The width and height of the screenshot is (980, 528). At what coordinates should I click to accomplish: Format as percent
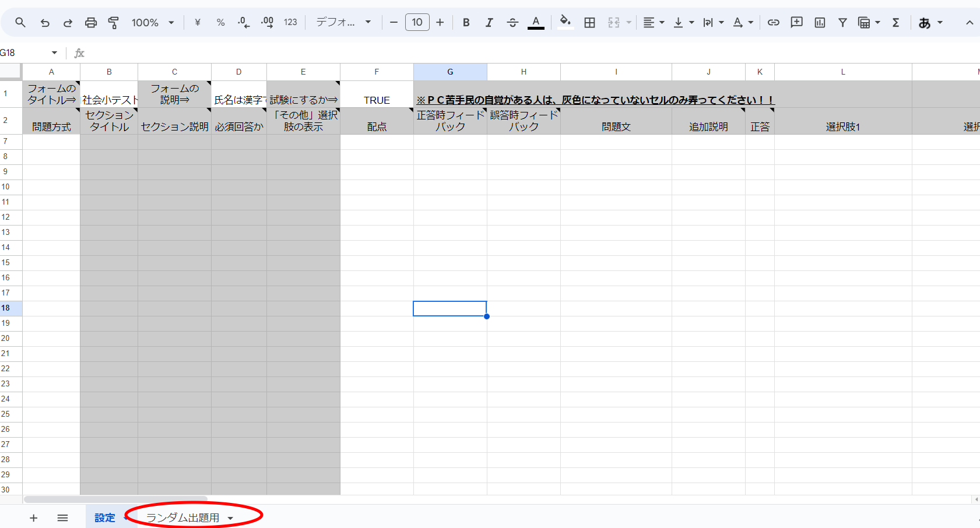click(x=220, y=22)
